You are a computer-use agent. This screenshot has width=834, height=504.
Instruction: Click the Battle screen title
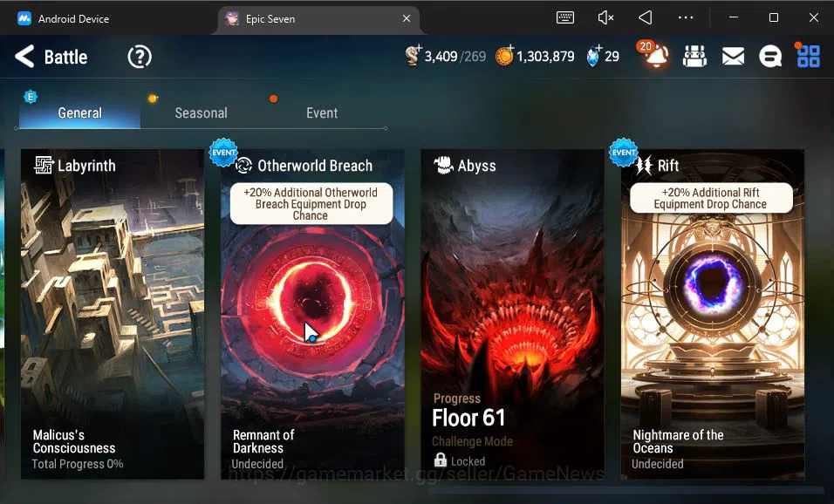(x=65, y=57)
